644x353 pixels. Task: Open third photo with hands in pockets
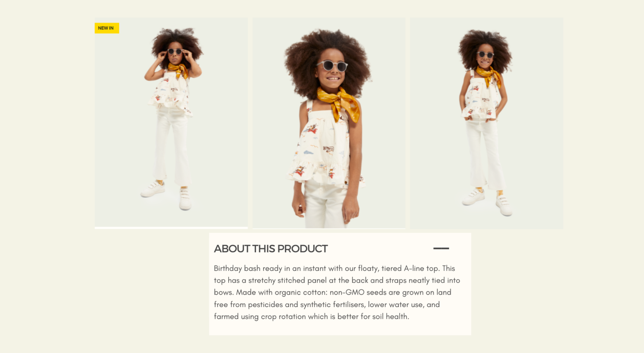click(487, 123)
